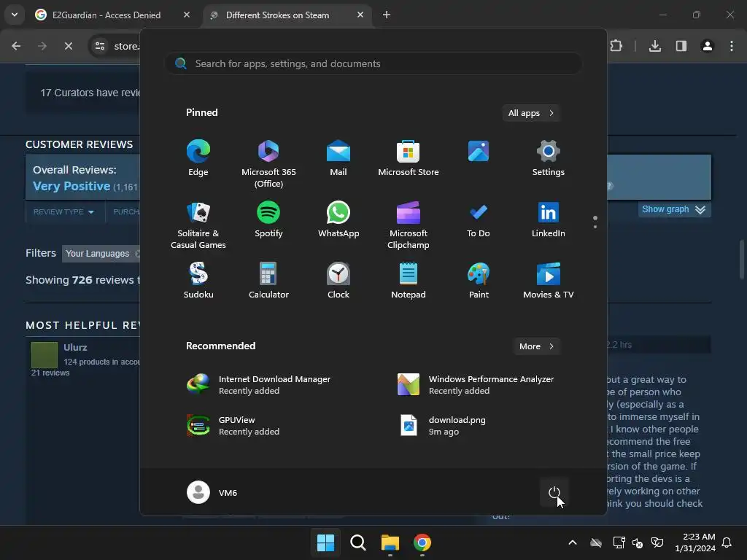Open Edge from pinned apps
The height and width of the screenshot is (560, 747).
[198, 158]
